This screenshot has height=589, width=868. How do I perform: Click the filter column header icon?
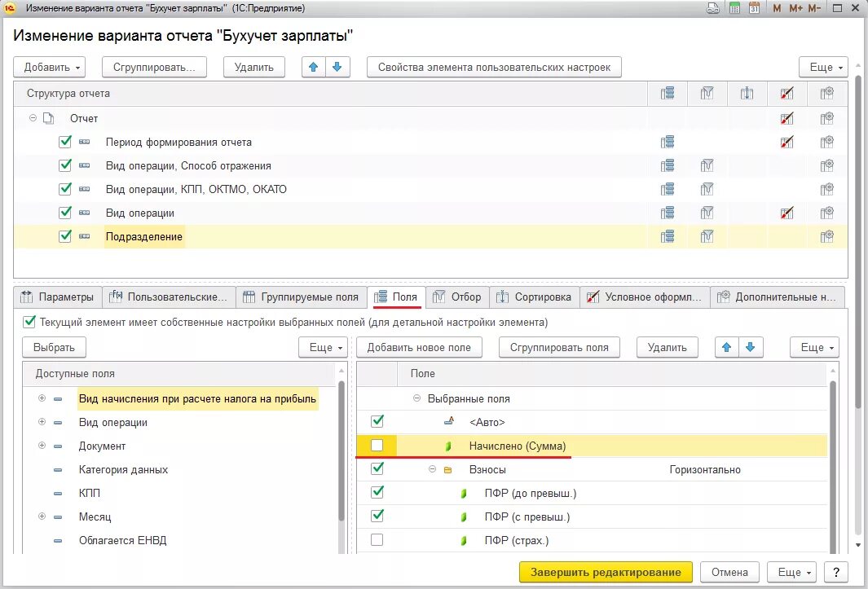pyautogui.click(x=707, y=93)
